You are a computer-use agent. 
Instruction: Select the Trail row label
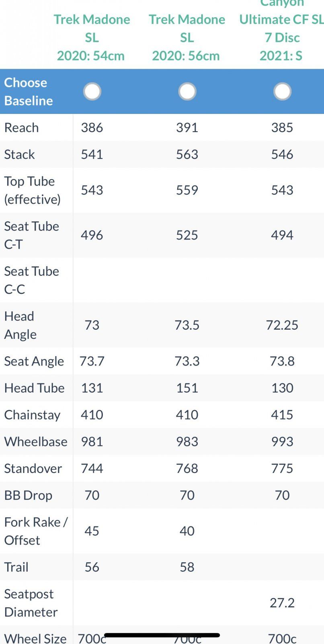tap(16, 567)
